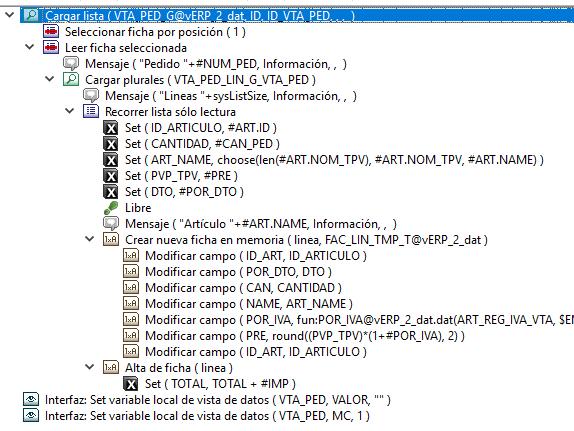This screenshot has height=431, width=574.
Task: Click the list icon of Recorrer lista sólo lectura
Action: pos(91,111)
